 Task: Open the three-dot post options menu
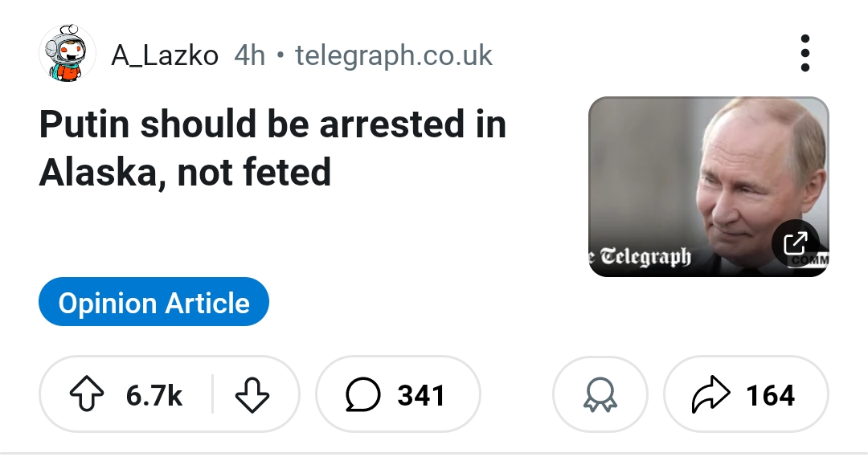805,54
